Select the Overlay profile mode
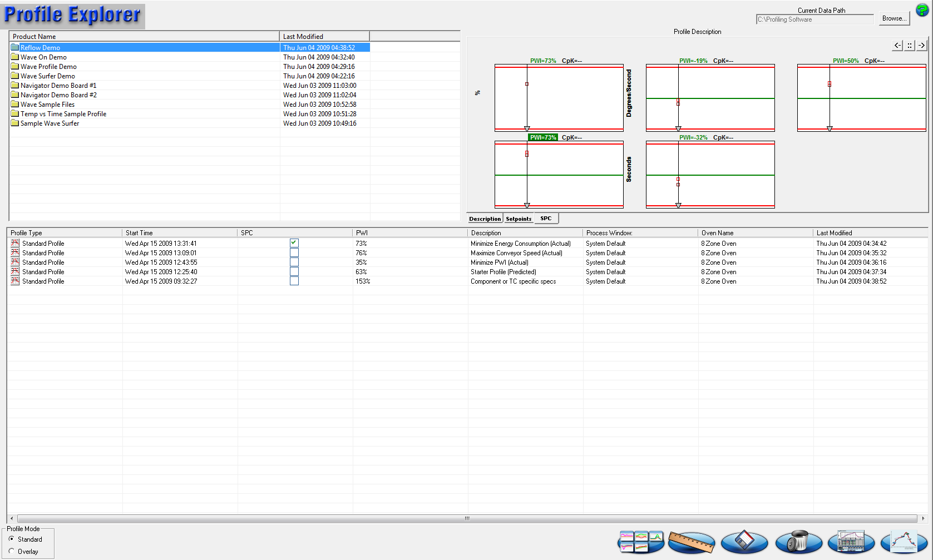Screen dimensions: 933x560 12,551
